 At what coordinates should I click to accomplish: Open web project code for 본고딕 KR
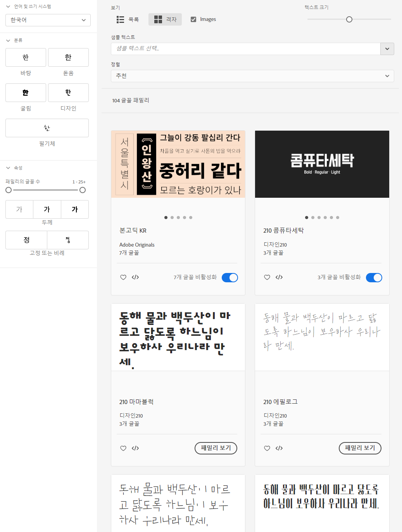(135, 277)
